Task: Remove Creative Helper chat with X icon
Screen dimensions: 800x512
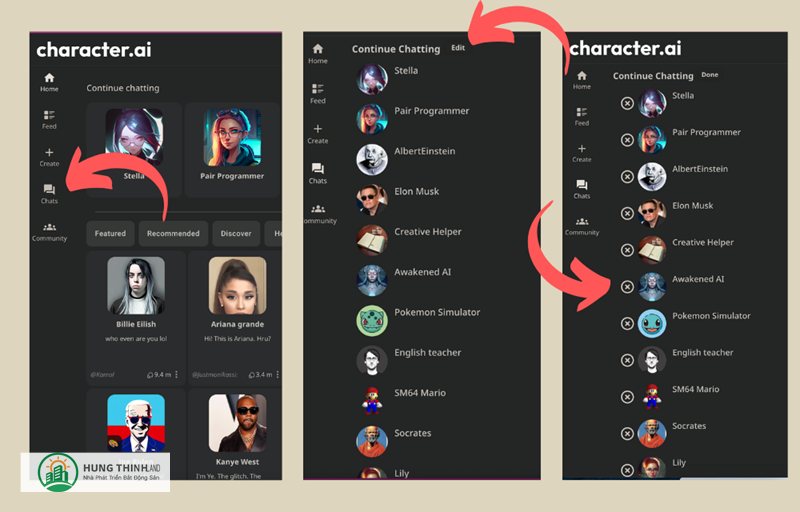Action: tap(627, 250)
